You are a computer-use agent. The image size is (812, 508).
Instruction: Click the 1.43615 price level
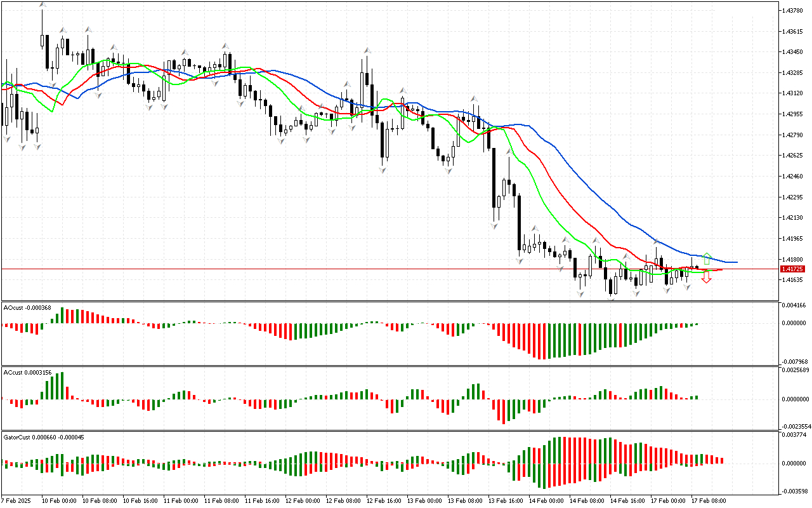pos(794,32)
